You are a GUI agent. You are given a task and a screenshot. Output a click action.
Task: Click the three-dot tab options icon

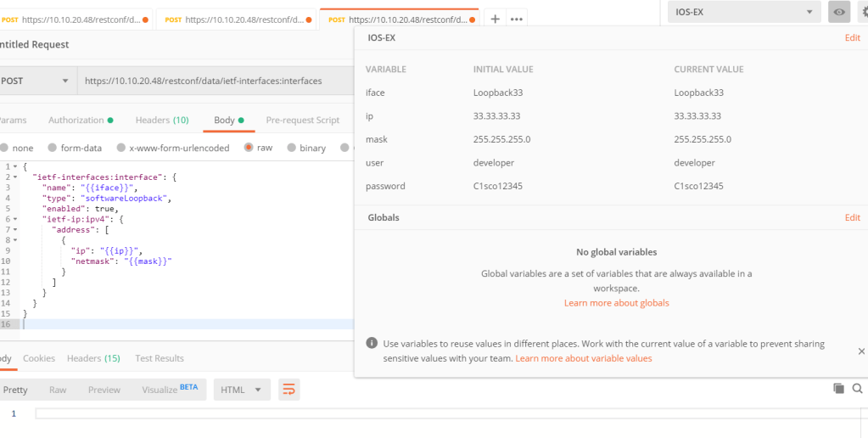(516, 19)
